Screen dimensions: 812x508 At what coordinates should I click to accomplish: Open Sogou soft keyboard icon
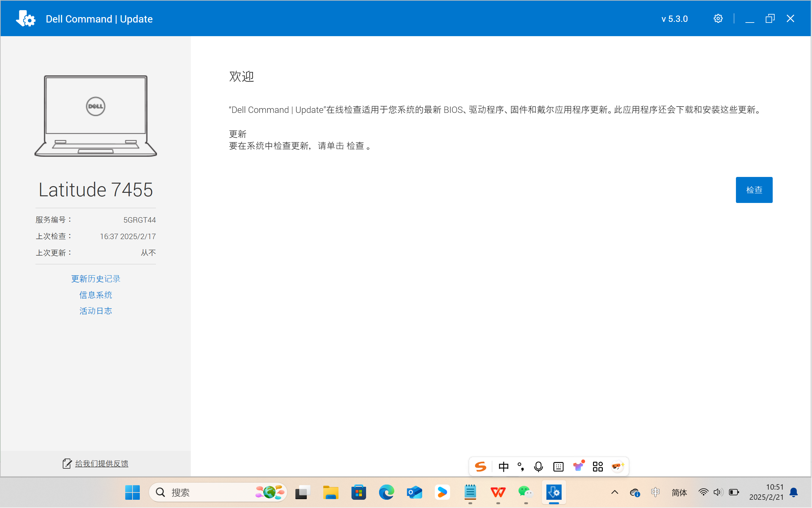tap(558, 466)
